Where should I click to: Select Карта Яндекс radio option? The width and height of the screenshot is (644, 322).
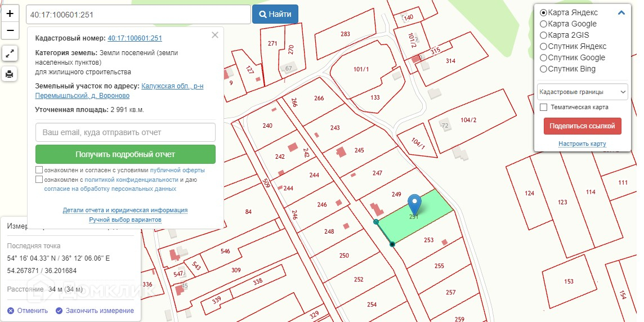(x=543, y=13)
